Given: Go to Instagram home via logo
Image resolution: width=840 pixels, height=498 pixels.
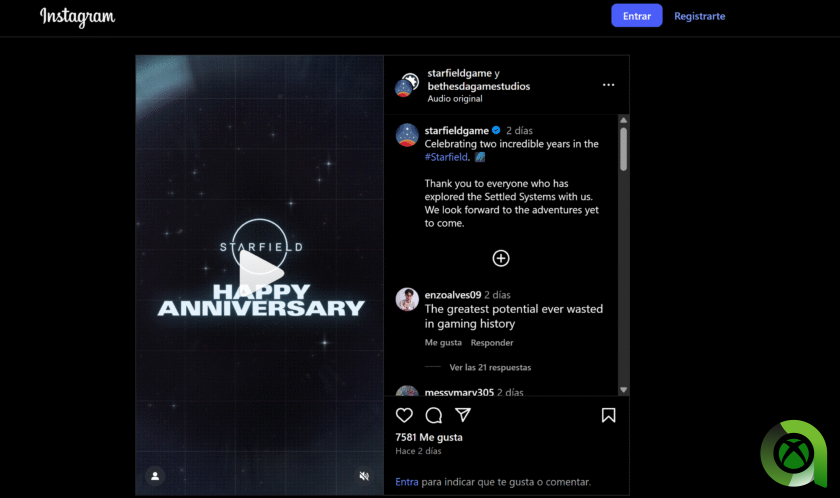Looking at the screenshot, I should coord(77,17).
